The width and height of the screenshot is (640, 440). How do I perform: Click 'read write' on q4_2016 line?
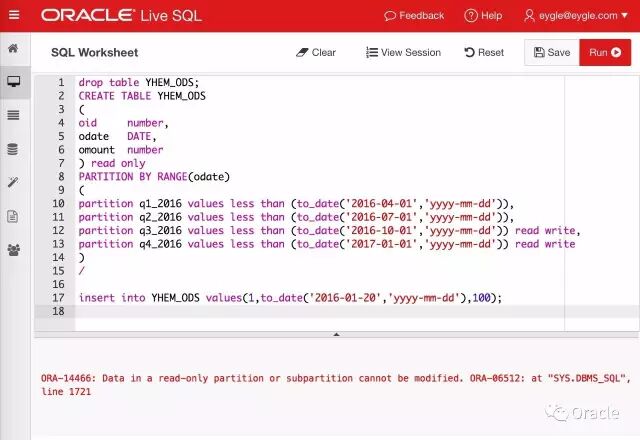pos(545,244)
